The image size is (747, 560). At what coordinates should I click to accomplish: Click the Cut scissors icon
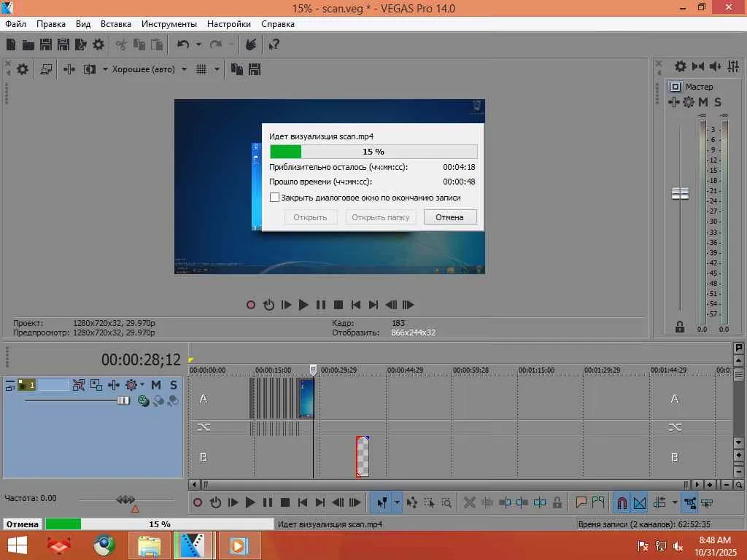tap(122, 44)
